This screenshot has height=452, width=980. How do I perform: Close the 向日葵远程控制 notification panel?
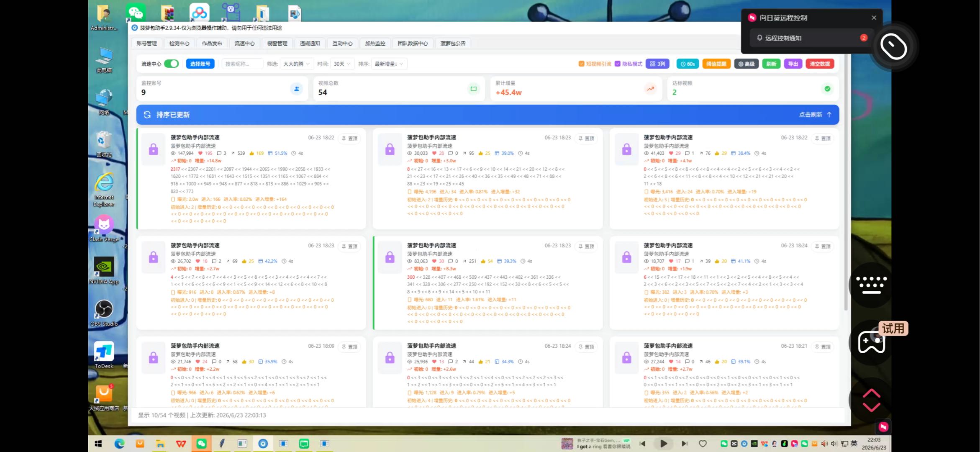tap(874, 18)
